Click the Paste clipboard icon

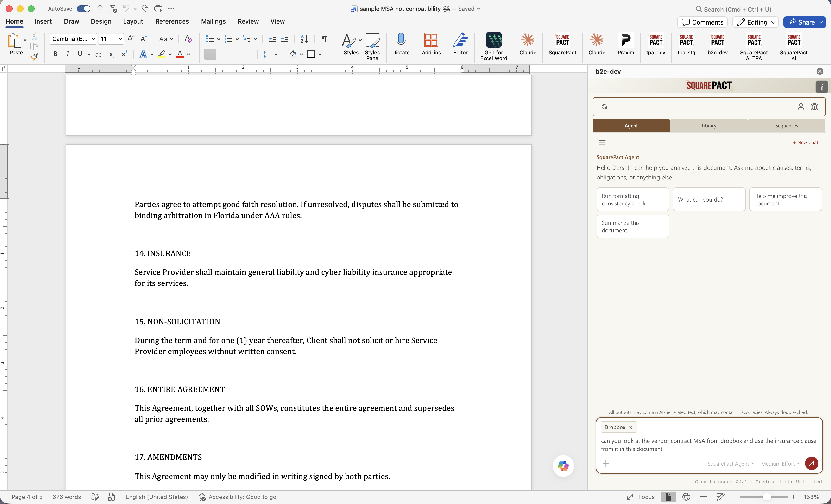click(x=14, y=40)
